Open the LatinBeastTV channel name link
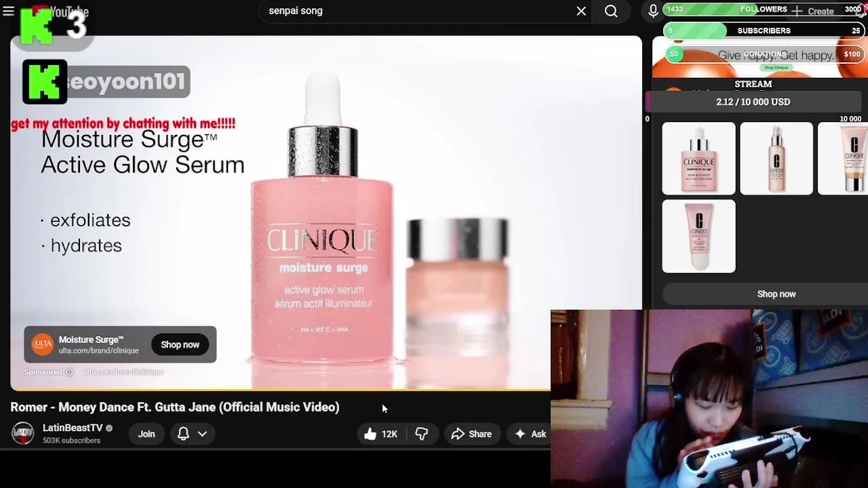This screenshot has width=868, height=488. point(73,428)
